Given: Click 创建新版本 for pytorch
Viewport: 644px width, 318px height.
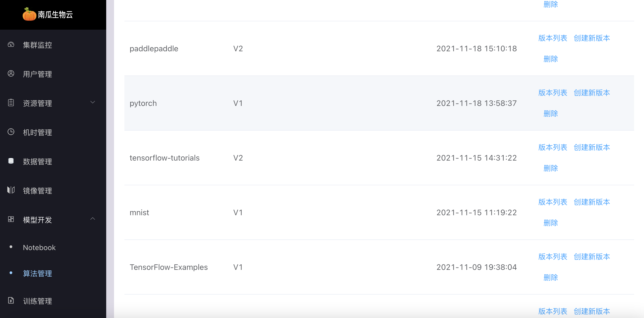Looking at the screenshot, I should (592, 93).
